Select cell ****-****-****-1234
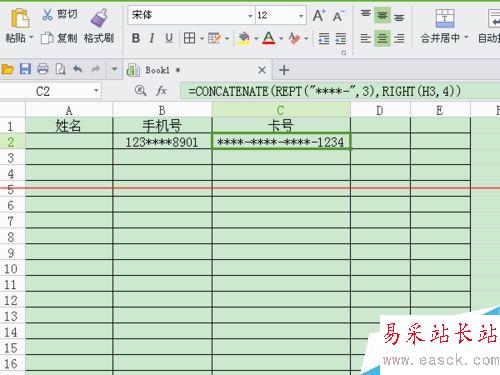 click(281, 142)
